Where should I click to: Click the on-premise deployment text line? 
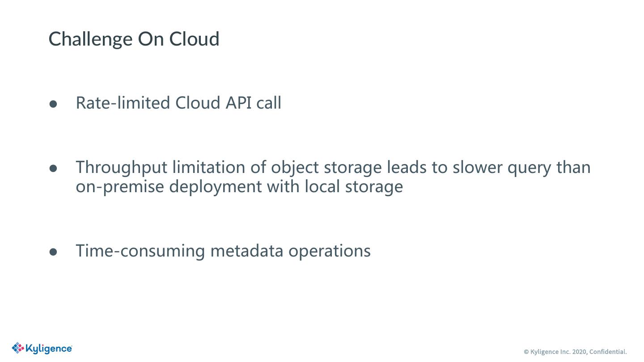point(239,186)
